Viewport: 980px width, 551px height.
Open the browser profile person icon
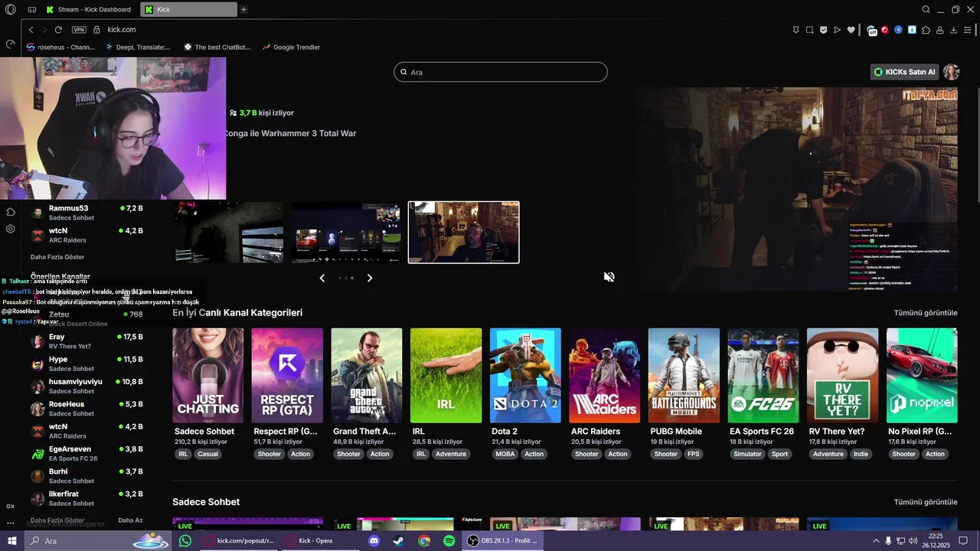940,30
